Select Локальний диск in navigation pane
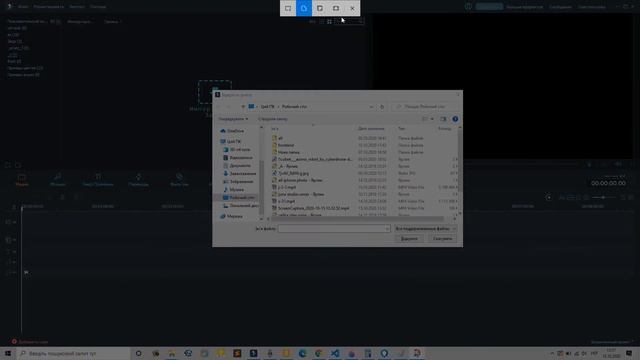This screenshot has width=640, height=360. click(242, 206)
